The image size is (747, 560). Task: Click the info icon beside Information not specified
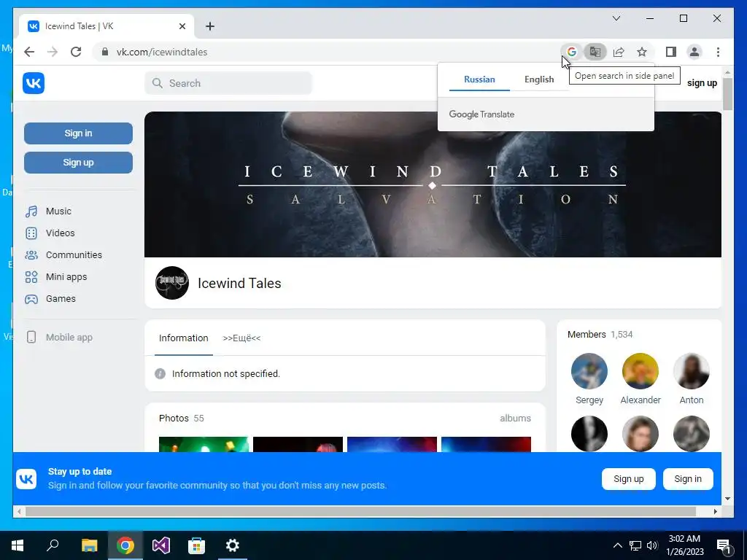(160, 373)
